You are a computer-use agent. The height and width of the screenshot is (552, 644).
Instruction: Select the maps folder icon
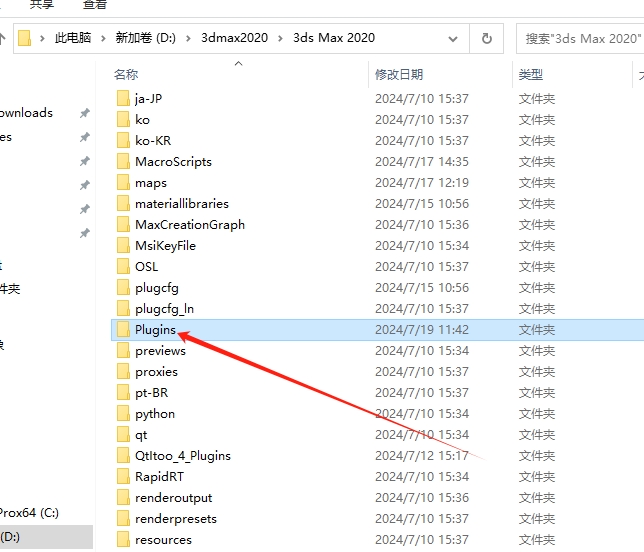click(123, 182)
